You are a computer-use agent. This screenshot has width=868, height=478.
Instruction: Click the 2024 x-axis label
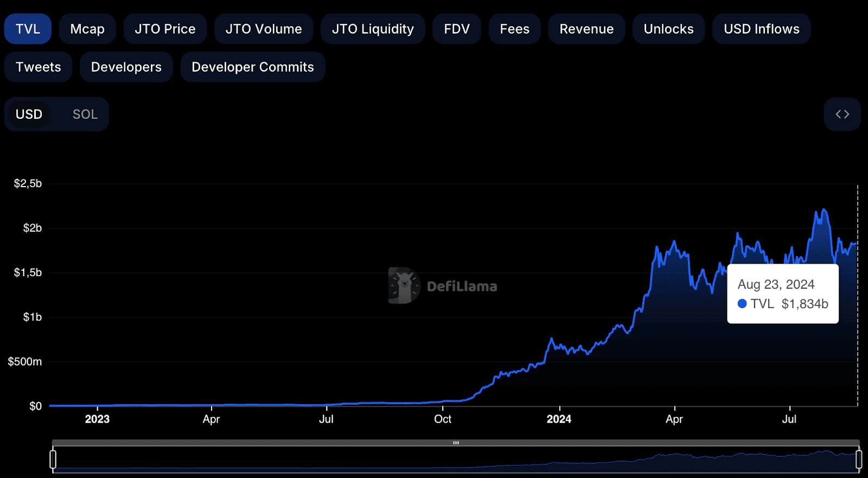point(559,419)
